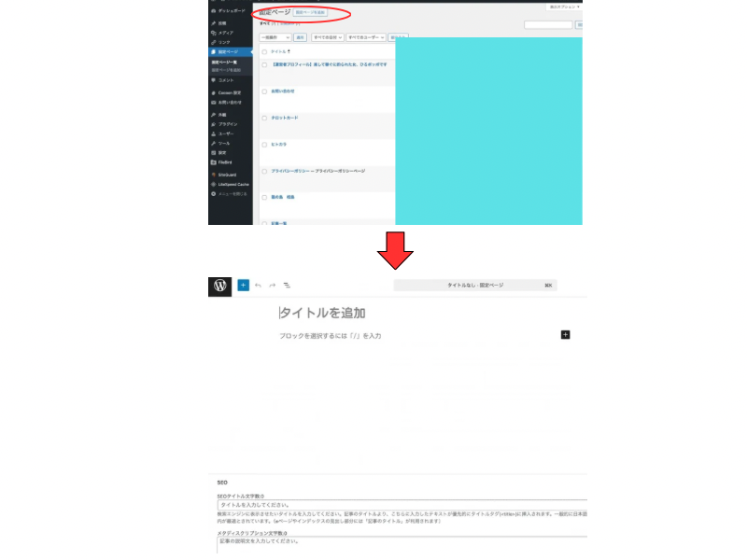Image resolution: width=747 pixels, height=560 pixels.
Task: Open FileBird in the admin sidebar
Action: click(225, 161)
